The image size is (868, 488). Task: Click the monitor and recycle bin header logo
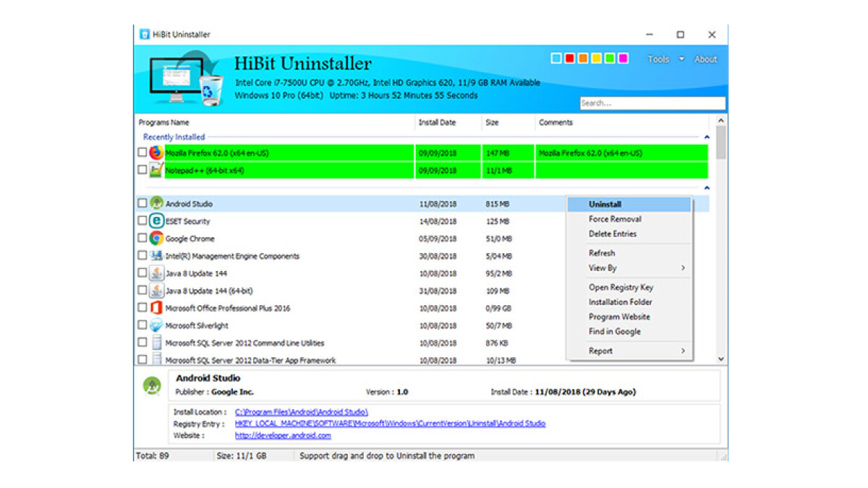[187, 80]
